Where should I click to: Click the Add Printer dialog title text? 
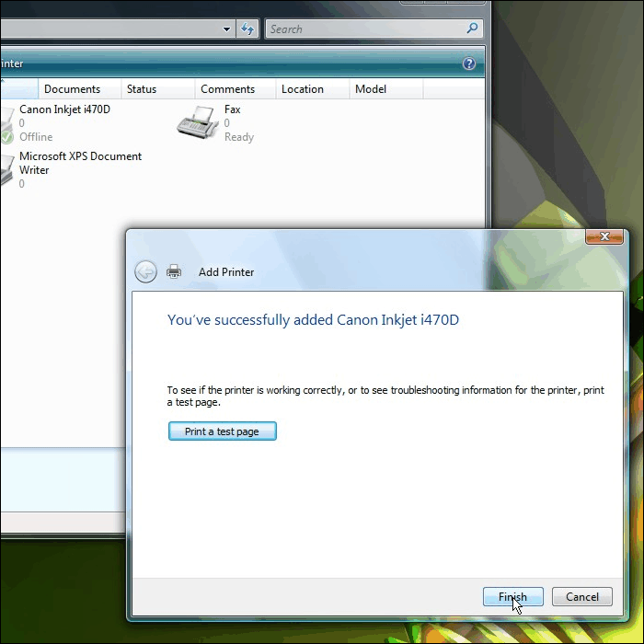click(226, 272)
